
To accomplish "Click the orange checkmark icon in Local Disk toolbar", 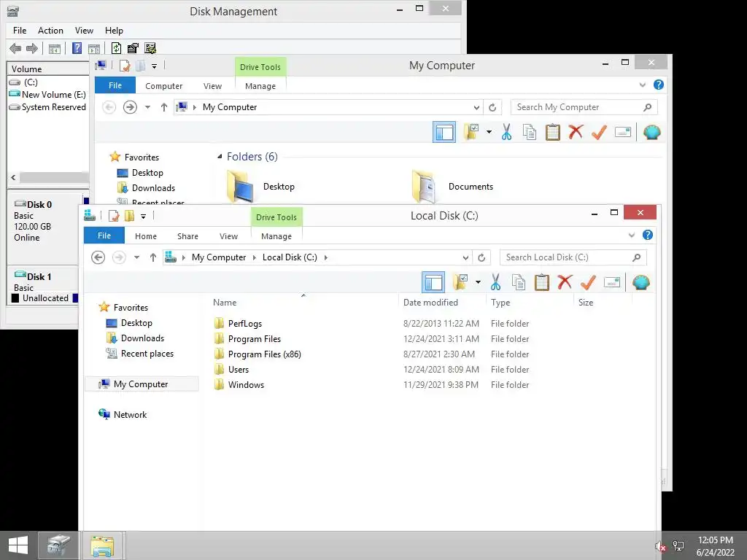I will (589, 282).
